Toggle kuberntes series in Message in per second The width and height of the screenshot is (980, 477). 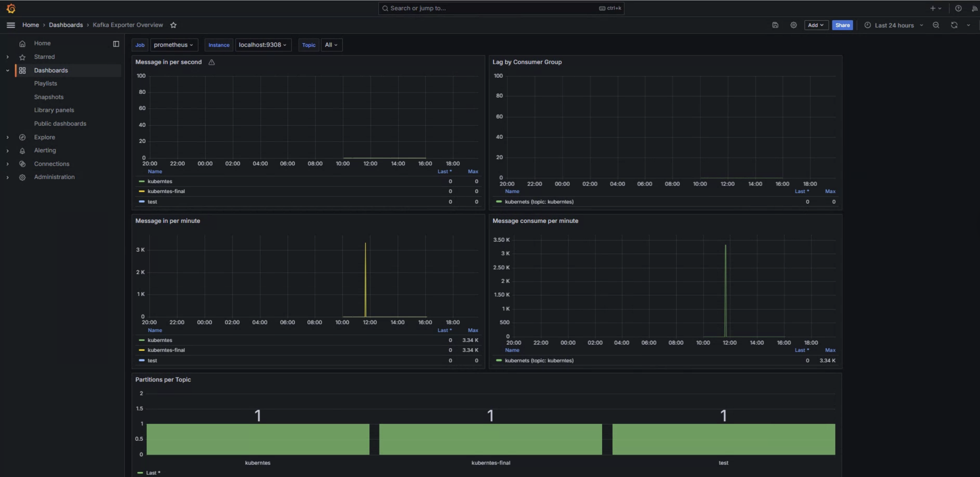tap(160, 181)
